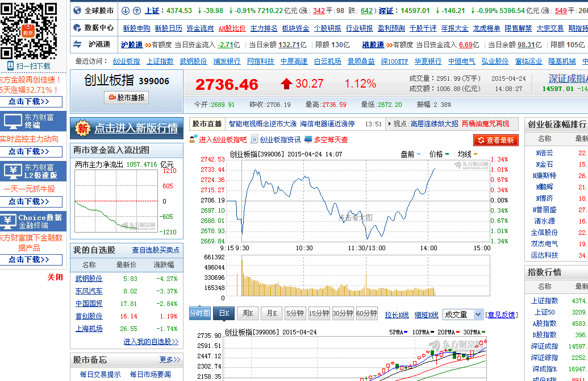Click 进入我的自选股>> link
588x381 pixels.
(151, 342)
